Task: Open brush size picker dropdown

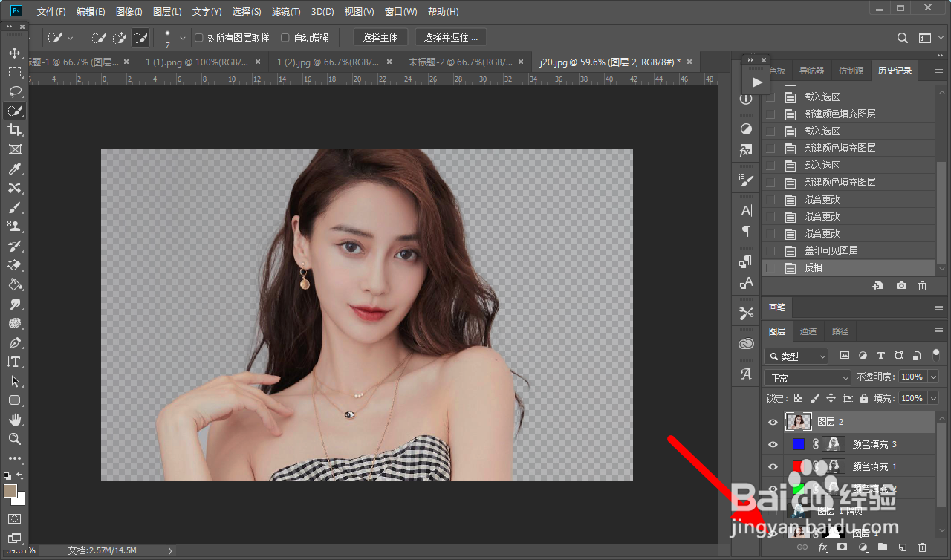Action: point(183,38)
